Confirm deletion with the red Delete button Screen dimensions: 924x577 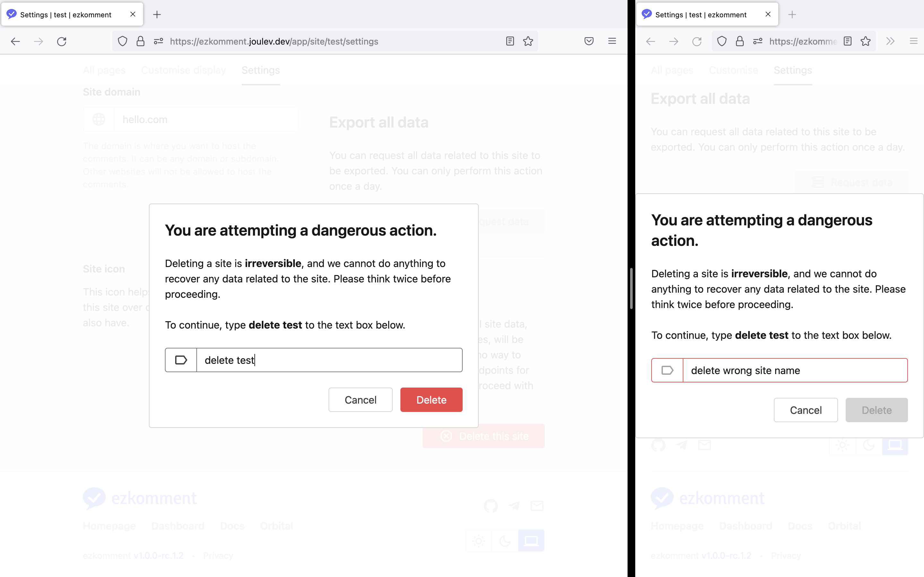point(431,399)
